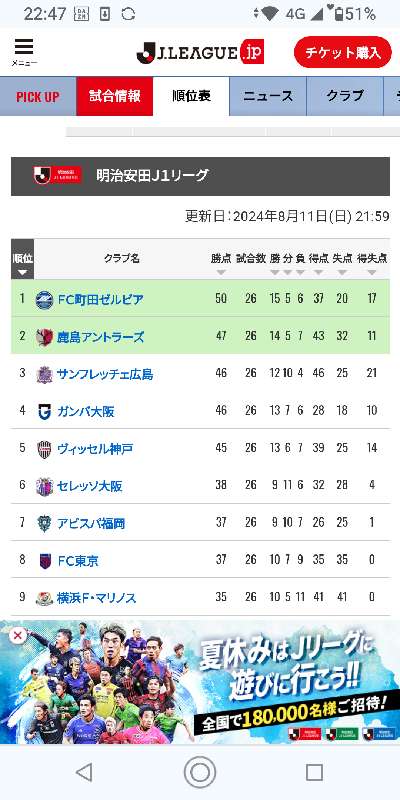Viewport: 400px width, 800px height.
Task: Tap ヴィッセル神戸 club emblem
Action: point(44,449)
